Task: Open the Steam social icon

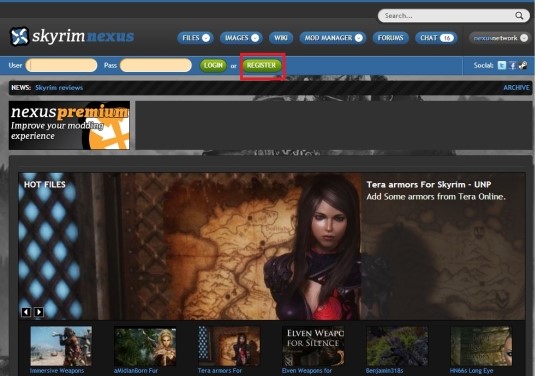Action: (x=523, y=65)
